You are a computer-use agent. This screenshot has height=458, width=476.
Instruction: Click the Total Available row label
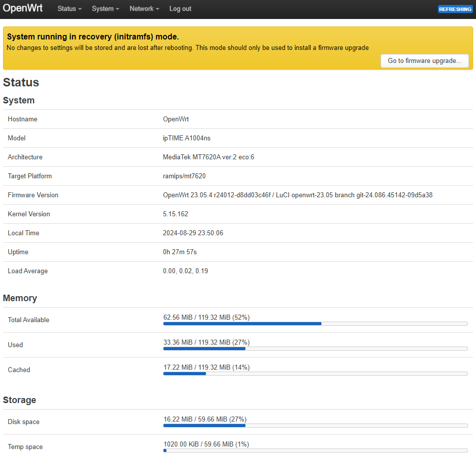coord(28,320)
